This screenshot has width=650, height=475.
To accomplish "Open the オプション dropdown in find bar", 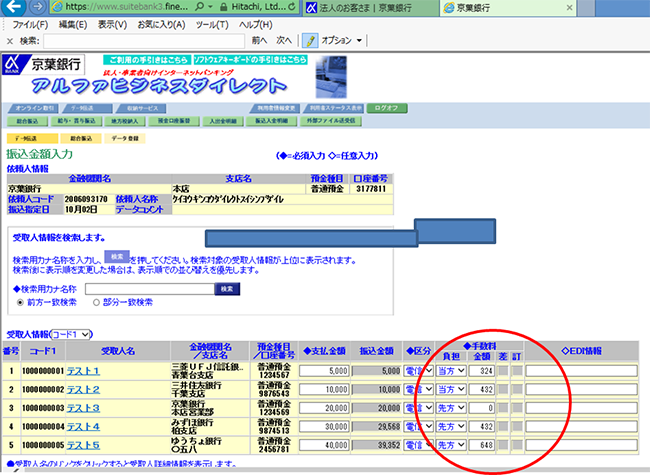I will click(342, 40).
